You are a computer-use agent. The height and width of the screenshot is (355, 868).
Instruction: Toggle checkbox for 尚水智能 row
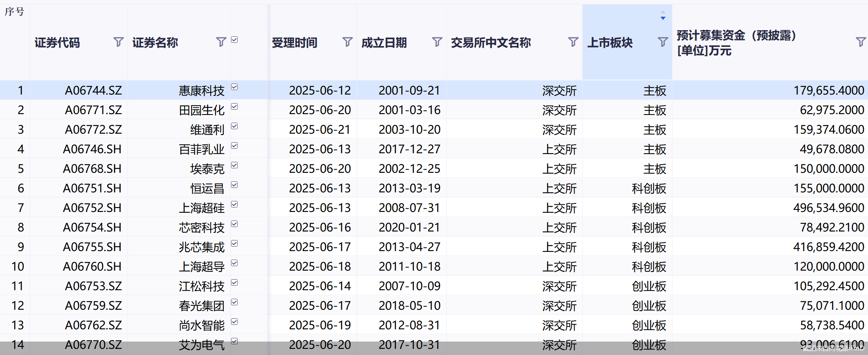[234, 322]
